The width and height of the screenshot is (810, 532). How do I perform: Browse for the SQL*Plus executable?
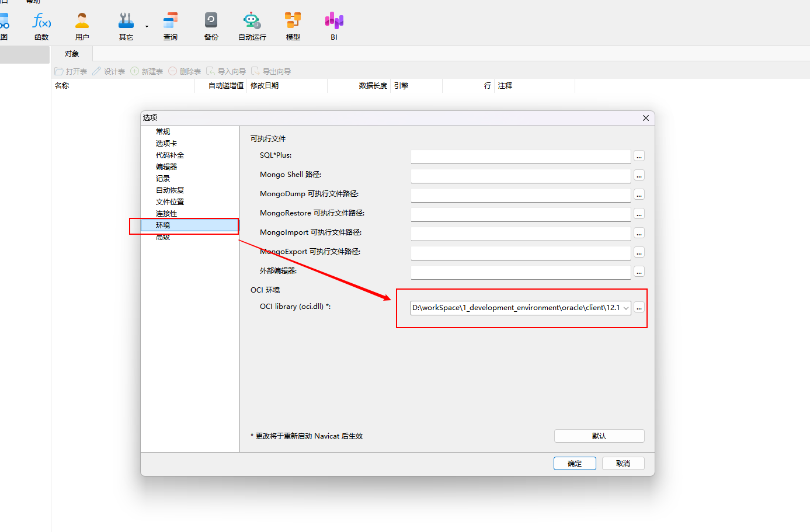point(639,157)
